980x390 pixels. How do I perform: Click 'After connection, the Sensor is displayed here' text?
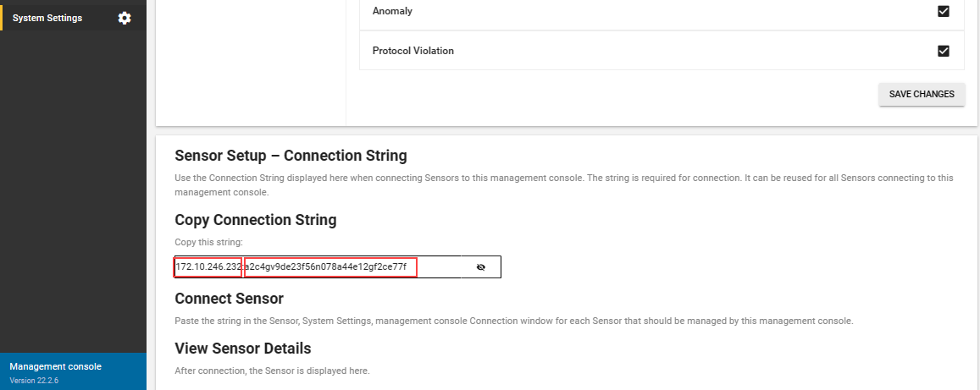pos(273,371)
